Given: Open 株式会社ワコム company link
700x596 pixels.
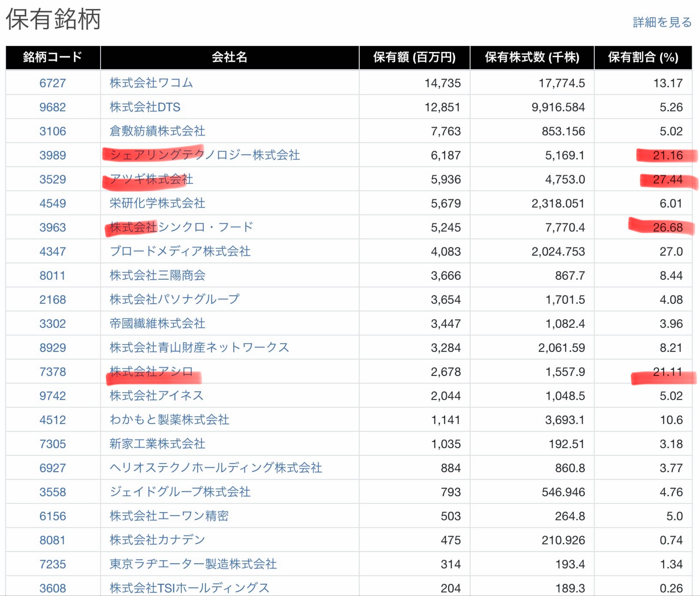Looking at the screenshot, I should click(x=151, y=83).
